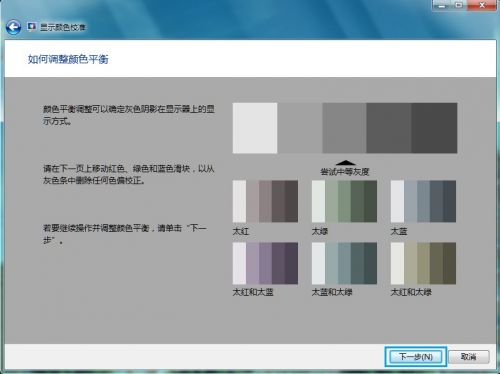This screenshot has width=500, height=374.
Task: Click the 太红 sample swatch strip
Action: [x=265, y=201]
